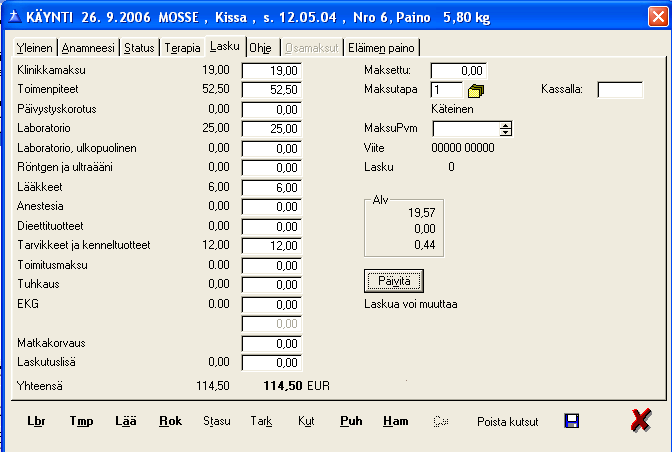
Task: Click the Maksettu amount field
Action: (459, 71)
